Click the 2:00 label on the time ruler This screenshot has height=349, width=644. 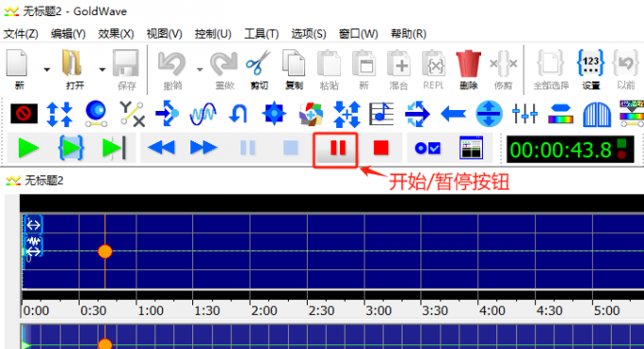(x=264, y=310)
